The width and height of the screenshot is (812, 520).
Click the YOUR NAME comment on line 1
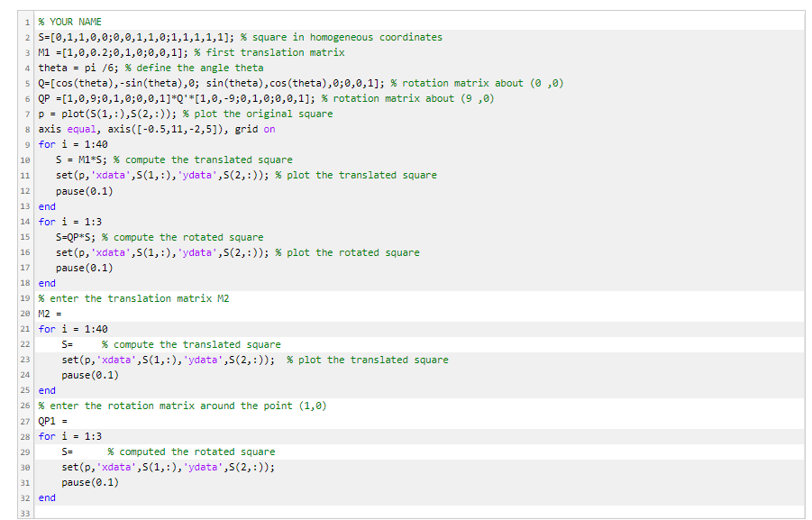[68, 21]
